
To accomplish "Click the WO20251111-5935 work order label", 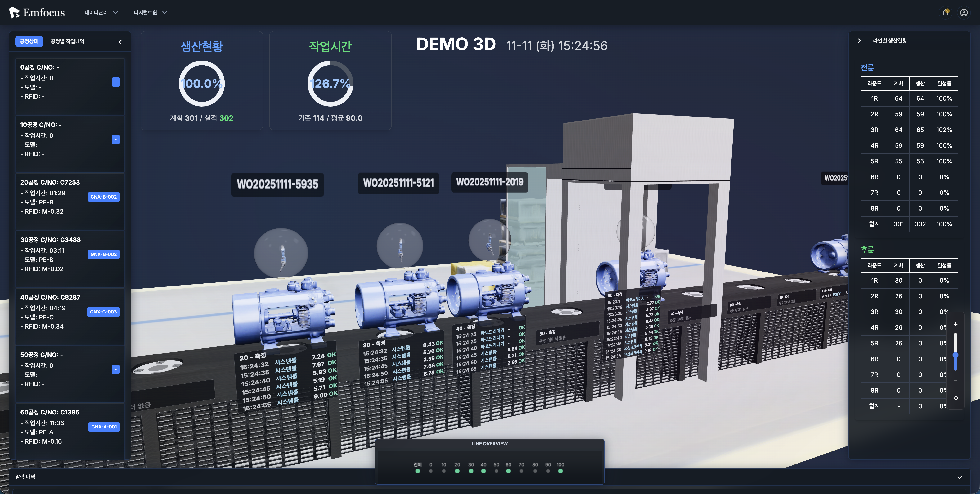I will [x=277, y=185].
